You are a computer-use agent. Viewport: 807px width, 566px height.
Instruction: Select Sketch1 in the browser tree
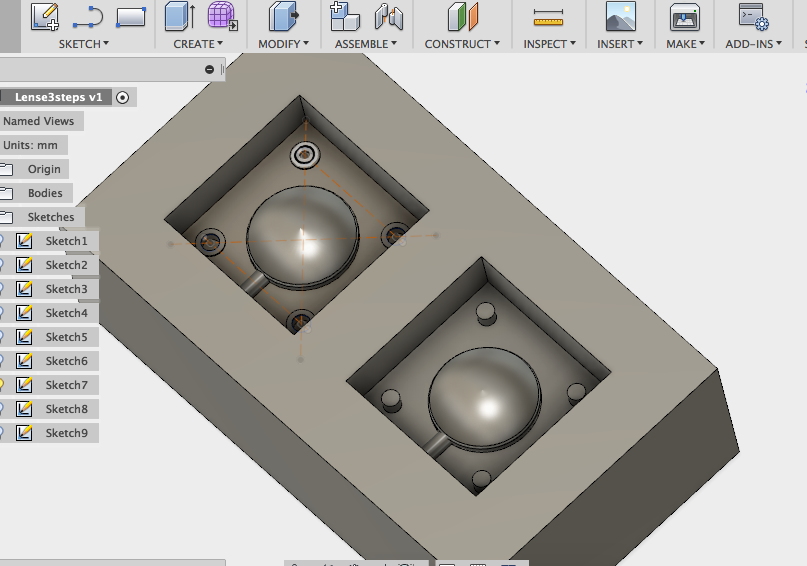[x=66, y=241]
